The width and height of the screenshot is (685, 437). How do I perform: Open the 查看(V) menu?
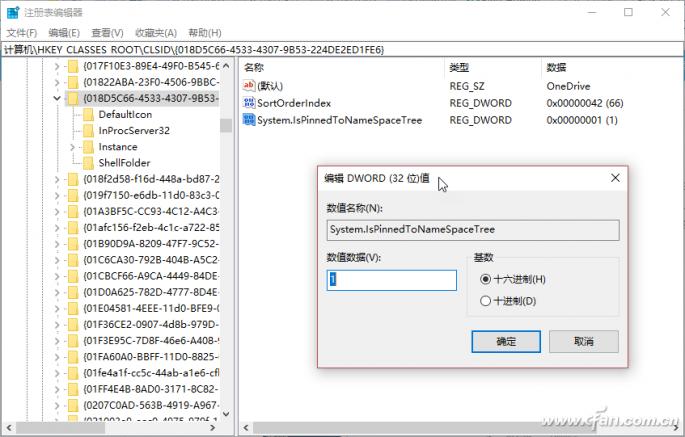pos(107,33)
